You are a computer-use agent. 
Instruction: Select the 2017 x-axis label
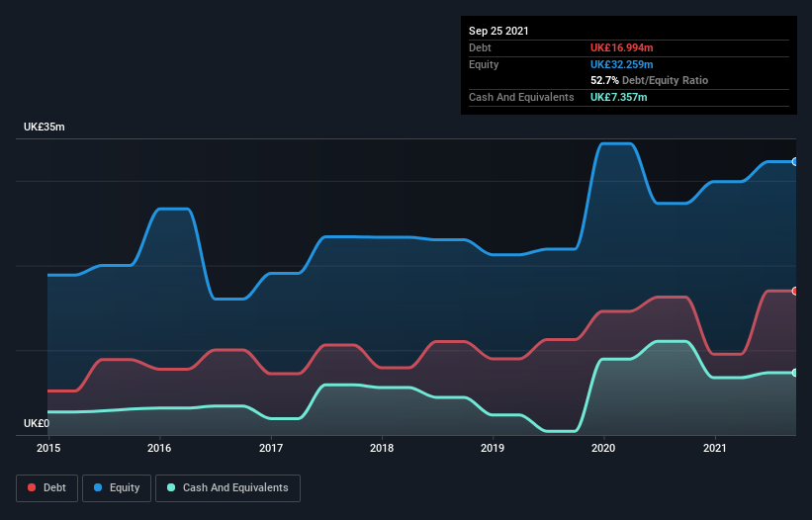271,448
